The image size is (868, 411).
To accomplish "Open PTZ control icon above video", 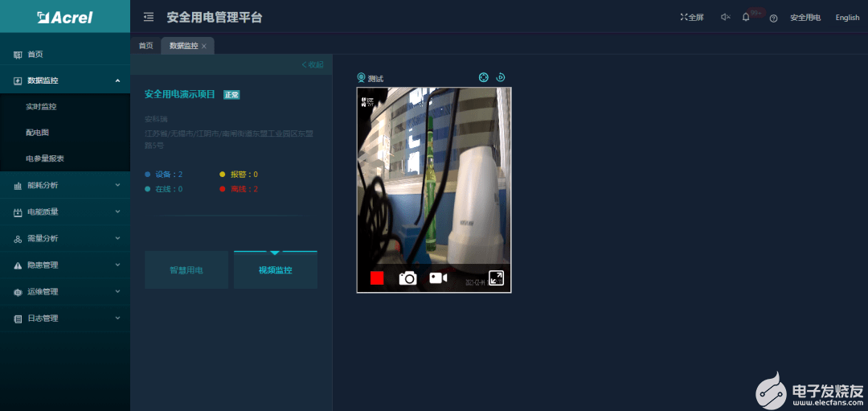I will [x=484, y=77].
